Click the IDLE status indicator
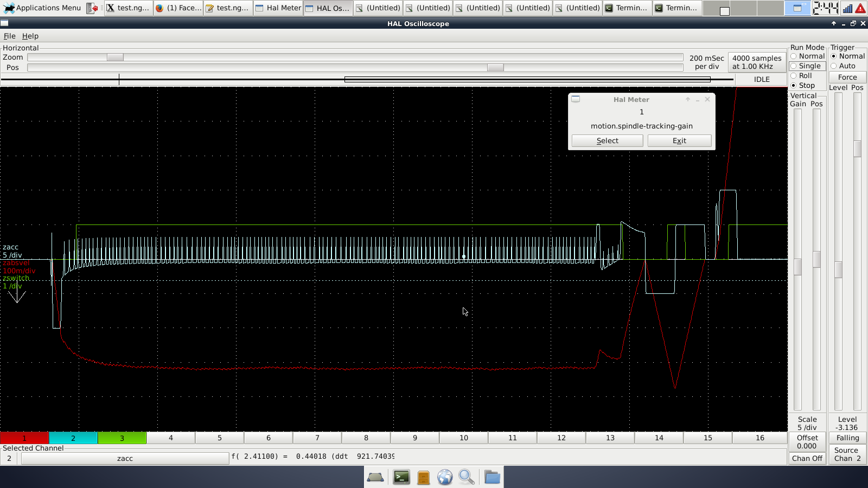 pos(762,79)
